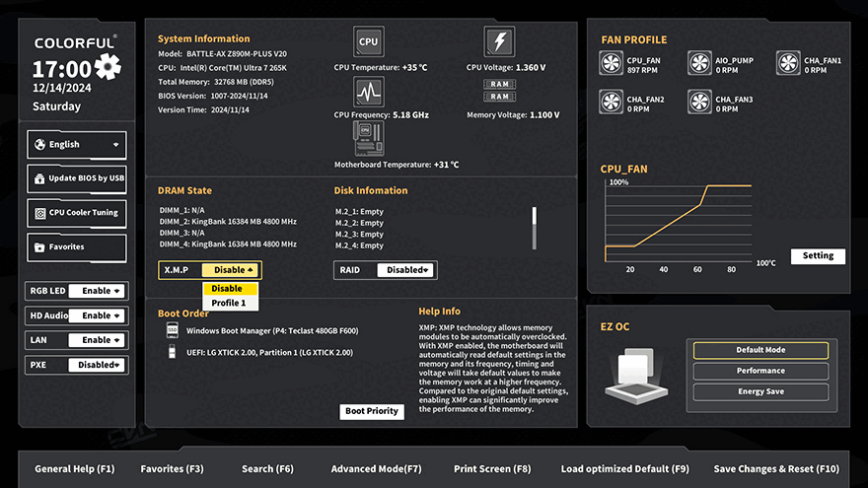The width and height of the screenshot is (868, 488).
Task: Click the Update BIOS by USB button
Action: (x=76, y=178)
